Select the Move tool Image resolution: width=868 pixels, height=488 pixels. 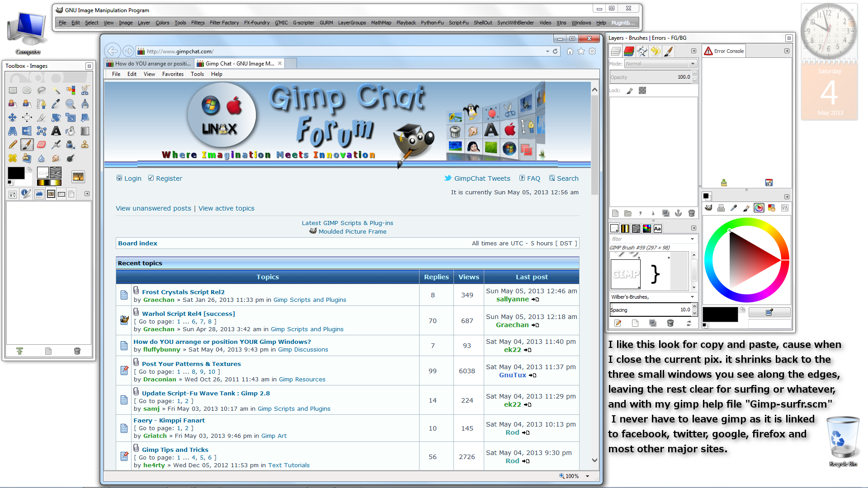coord(13,117)
